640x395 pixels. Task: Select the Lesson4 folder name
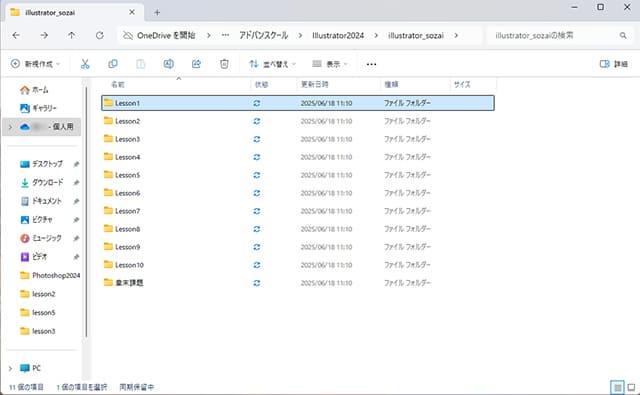coord(127,157)
